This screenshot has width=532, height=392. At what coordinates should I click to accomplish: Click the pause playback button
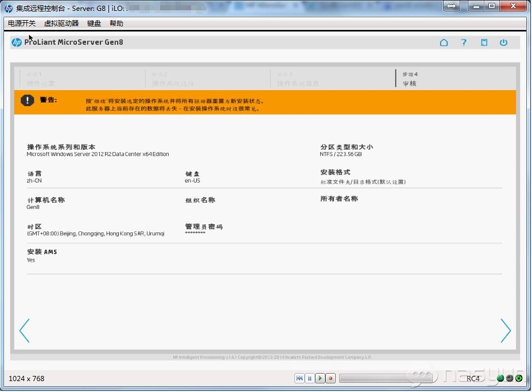310,378
